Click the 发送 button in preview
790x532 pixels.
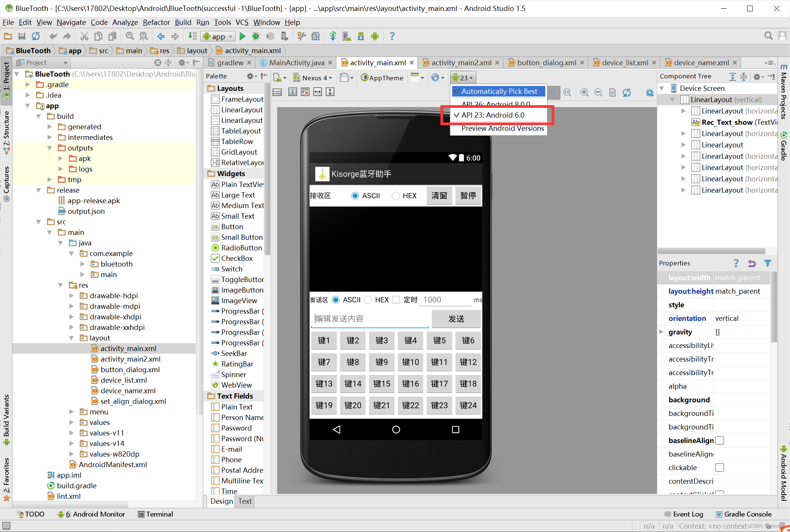click(456, 319)
